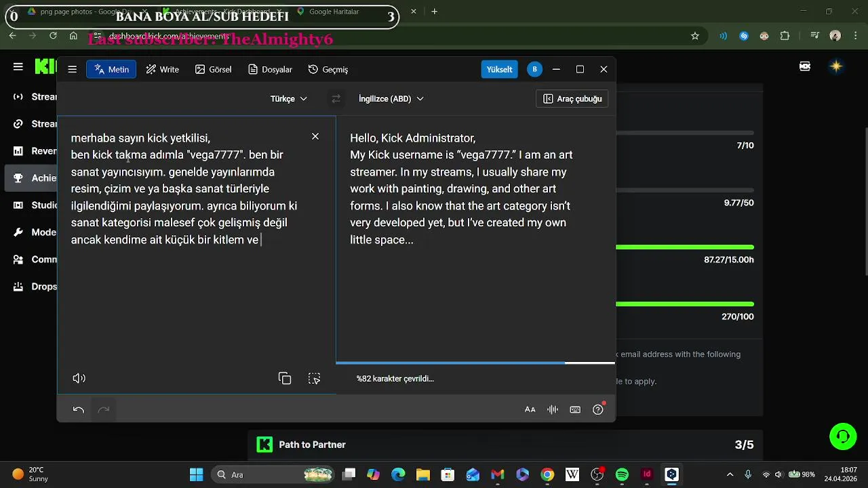
Task: Open the Geçmiş history tab
Action: 328,69
